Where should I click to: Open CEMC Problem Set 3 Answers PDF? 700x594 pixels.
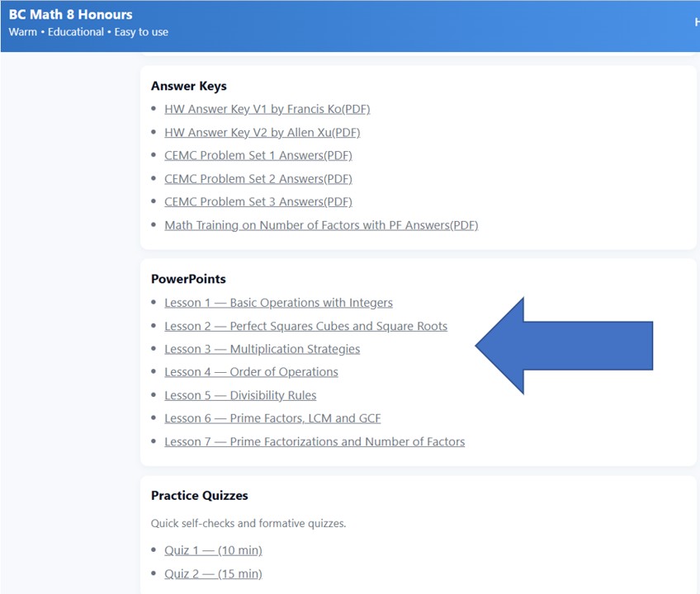point(258,201)
